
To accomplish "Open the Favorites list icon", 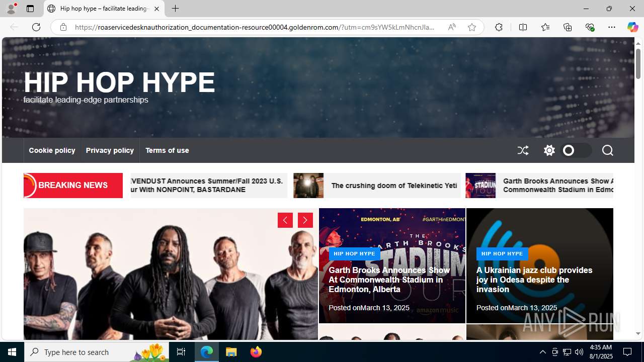I will 545,27.
